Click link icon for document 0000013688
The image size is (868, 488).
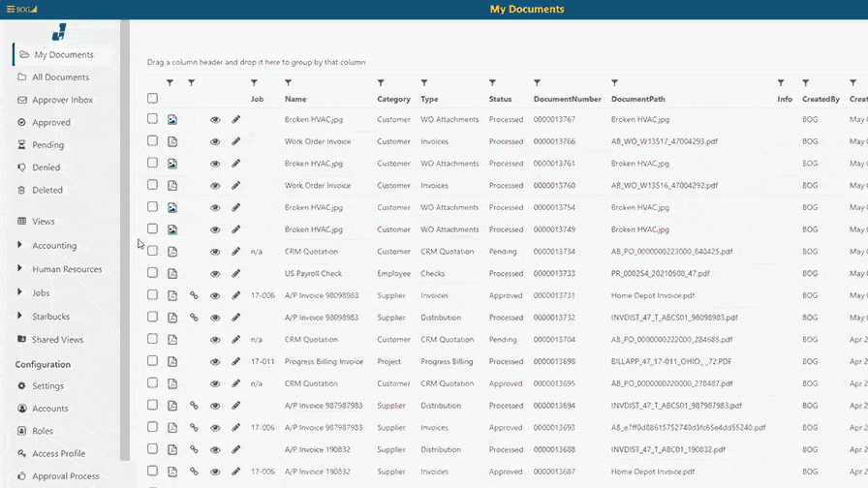click(x=194, y=450)
